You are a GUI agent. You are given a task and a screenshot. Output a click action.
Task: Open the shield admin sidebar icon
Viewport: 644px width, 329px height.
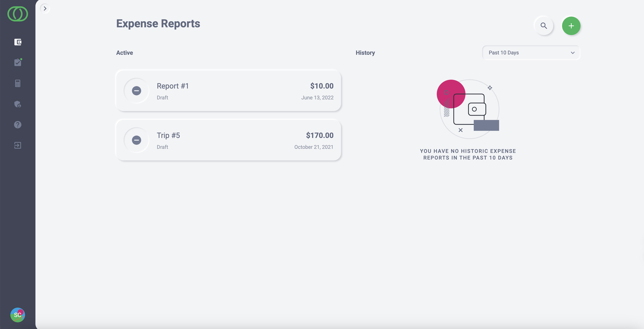click(x=18, y=104)
